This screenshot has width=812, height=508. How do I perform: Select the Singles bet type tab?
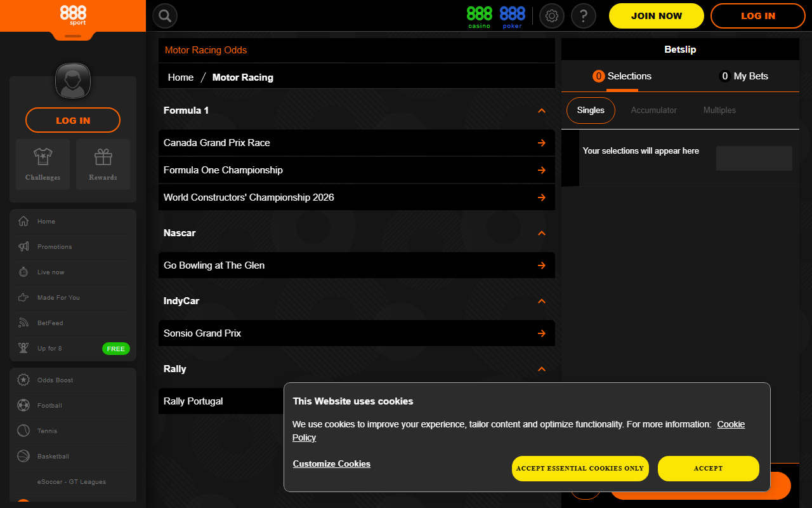pyautogui.click(x=591, y=110)
